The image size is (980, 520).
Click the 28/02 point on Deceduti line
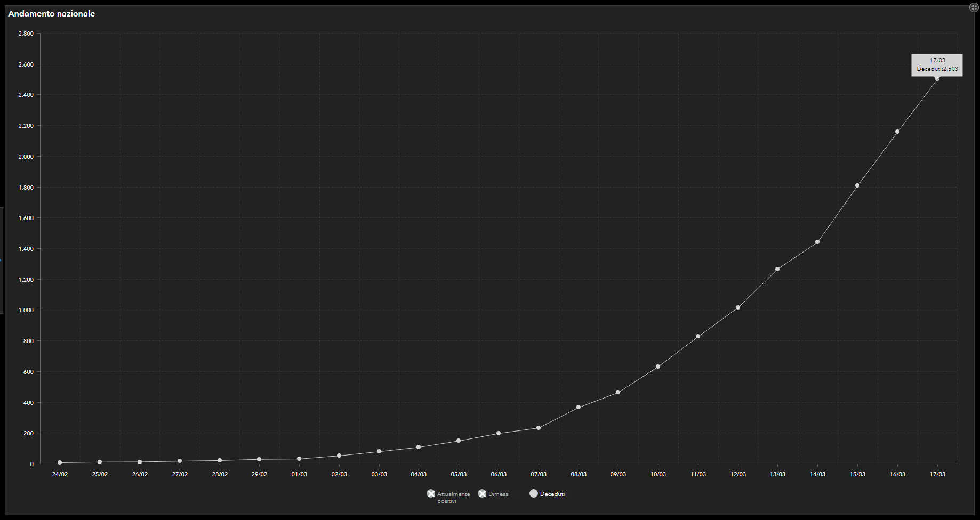click(220, 461)
